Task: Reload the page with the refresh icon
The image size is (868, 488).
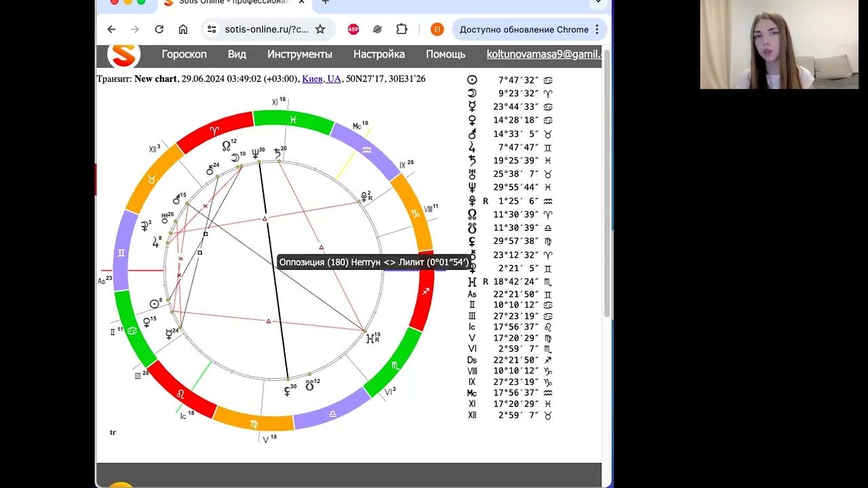Action: coord(159,29)
